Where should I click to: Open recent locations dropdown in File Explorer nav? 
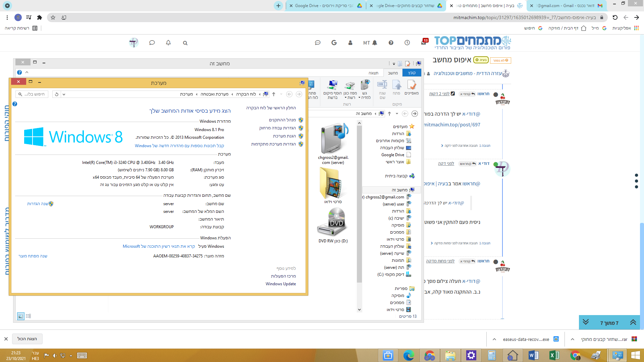pos(397,114)
